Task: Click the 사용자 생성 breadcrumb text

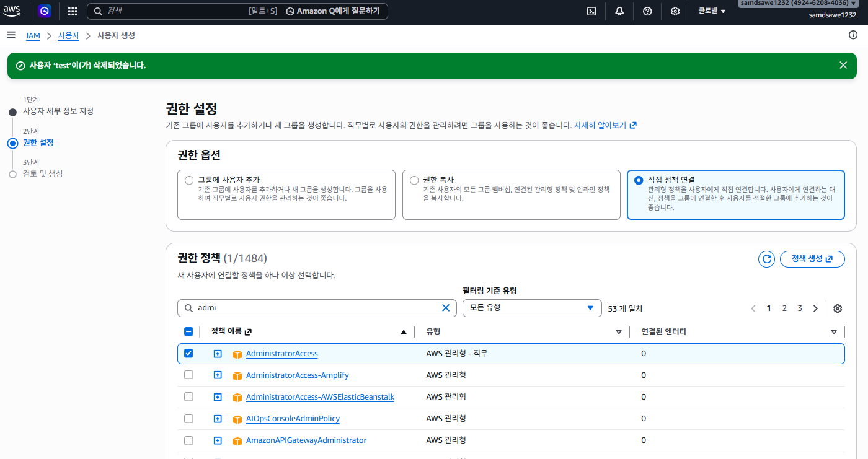Action: pyautogui.click(x=116, y=36)
